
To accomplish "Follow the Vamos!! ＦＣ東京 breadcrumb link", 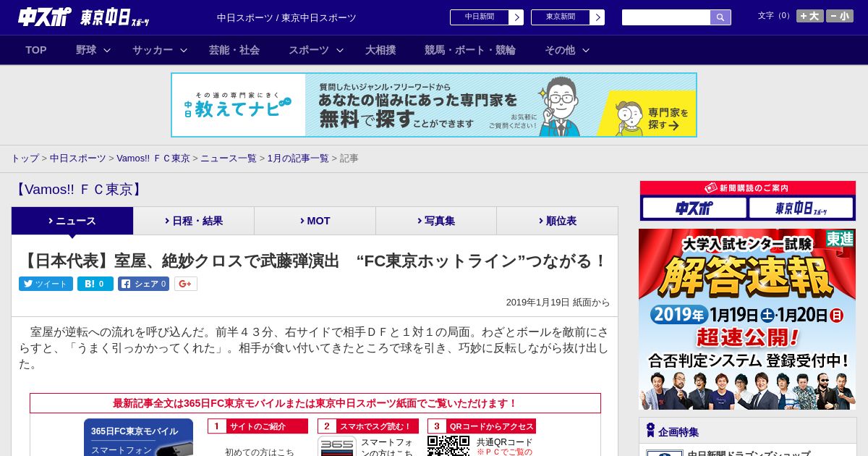I will click(x=153, y=158).
